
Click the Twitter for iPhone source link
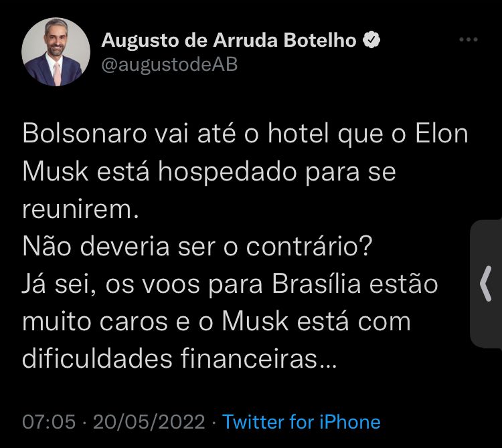301,422
